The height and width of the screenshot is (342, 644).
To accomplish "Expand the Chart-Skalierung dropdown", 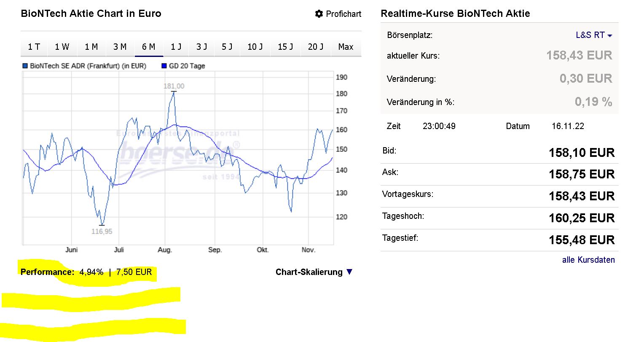I will pyautogui.click(x=314, y=272).
